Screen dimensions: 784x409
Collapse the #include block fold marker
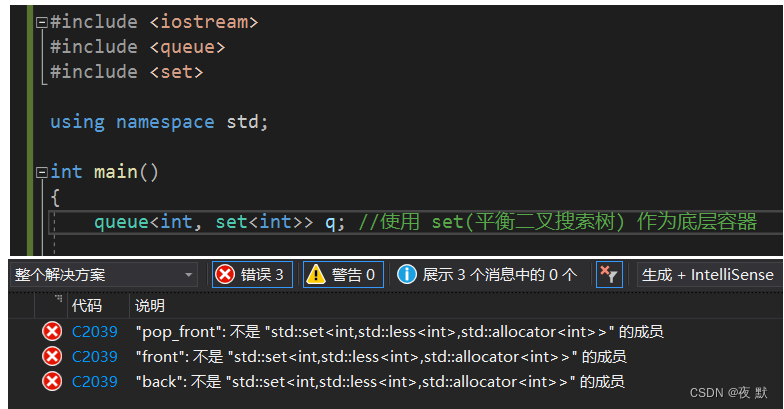coord(42,22)
